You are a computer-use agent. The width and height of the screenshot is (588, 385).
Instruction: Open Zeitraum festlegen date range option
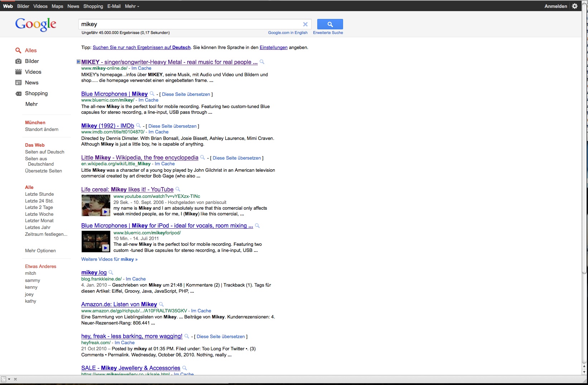point(46,234)
